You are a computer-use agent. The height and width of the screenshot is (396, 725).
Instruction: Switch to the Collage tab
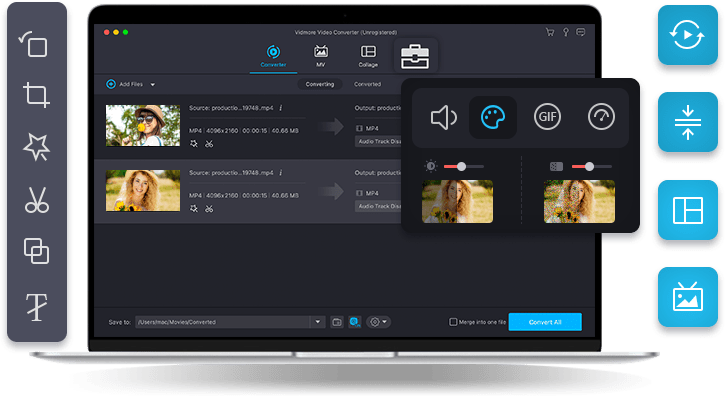[x=368, y=56]
